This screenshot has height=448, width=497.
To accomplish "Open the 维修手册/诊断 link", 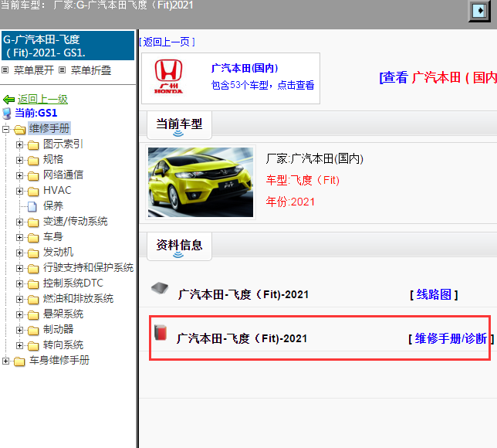I will click(451, 338).
